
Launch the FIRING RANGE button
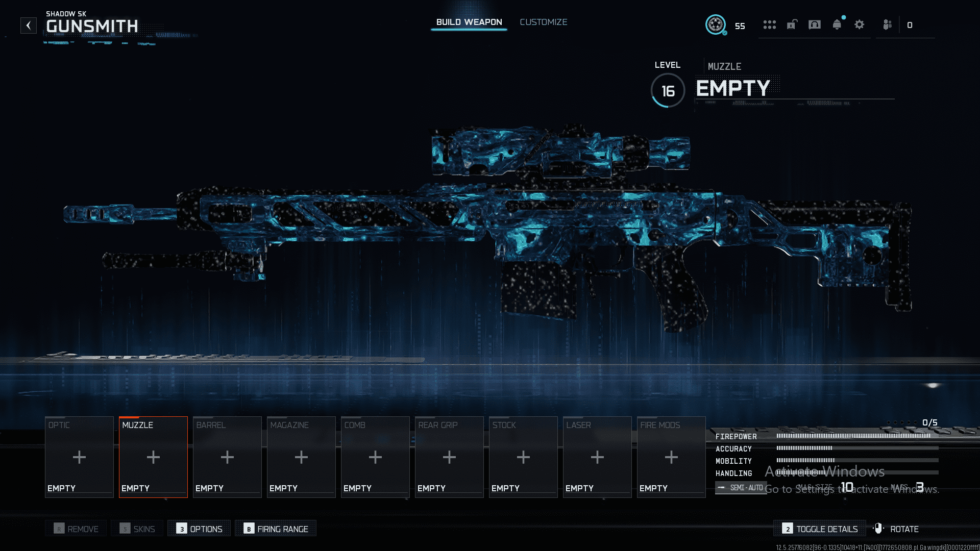[276, 529]
